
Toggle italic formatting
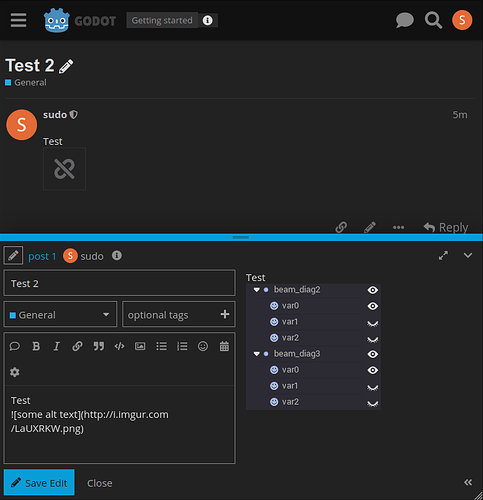[57, 346]
